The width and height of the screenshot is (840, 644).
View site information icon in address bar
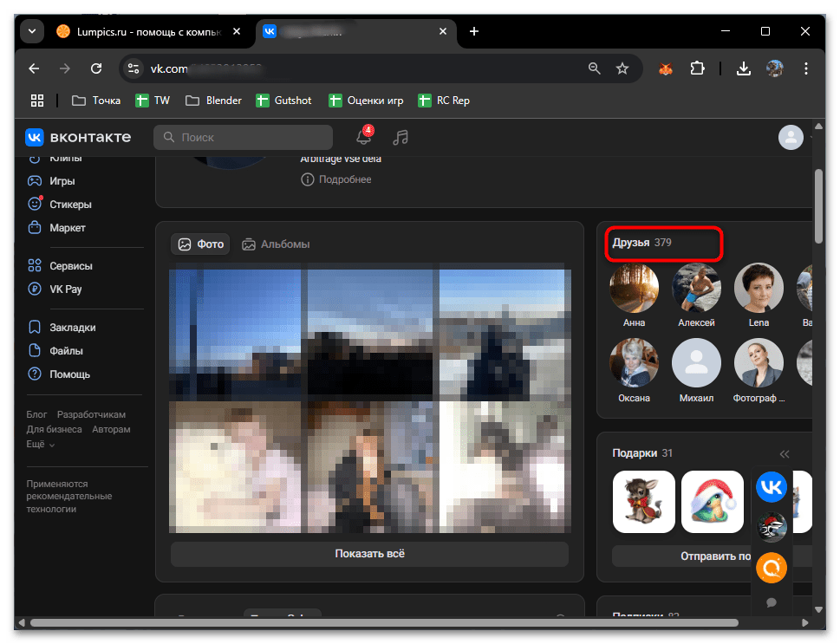[133, 68]
